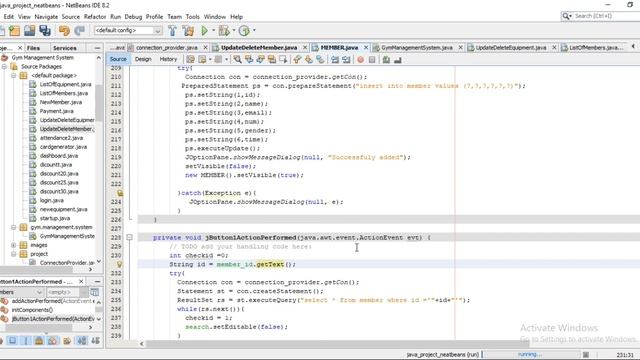Toggle Show Non-Public Members Navigator filter
This screenshot has height=360, width=640.
(x=39, y=340)
